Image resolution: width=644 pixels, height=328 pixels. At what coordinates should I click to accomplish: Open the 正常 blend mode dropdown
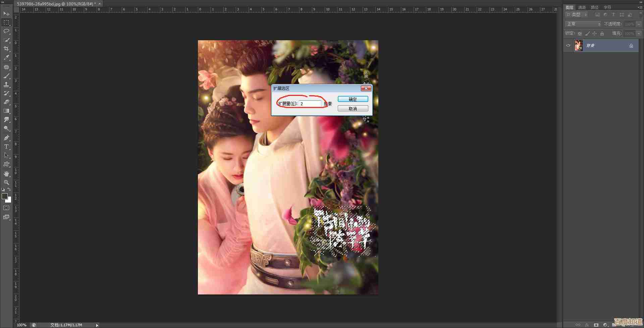pos(583,24)
